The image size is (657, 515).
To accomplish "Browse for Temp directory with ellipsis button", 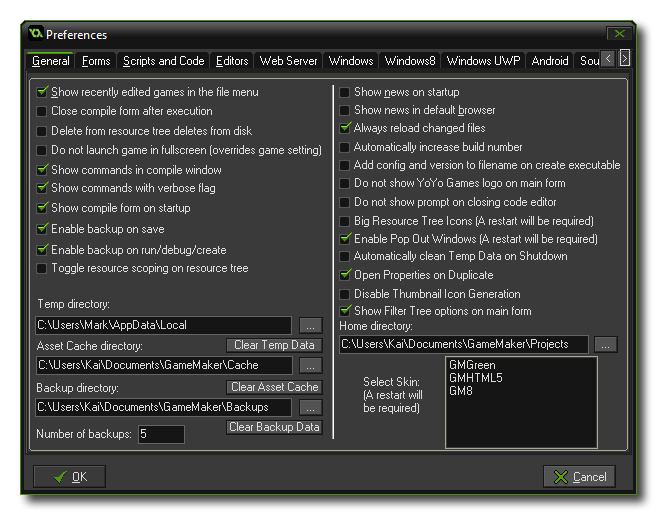I will pyautogui.click(x=310, y=325).
